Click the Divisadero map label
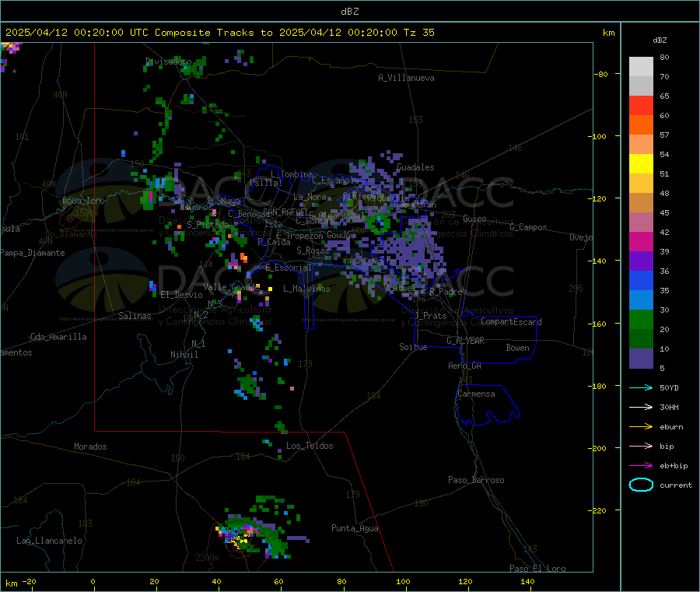Screen dimensions: 700x592 tap(169, 61)
